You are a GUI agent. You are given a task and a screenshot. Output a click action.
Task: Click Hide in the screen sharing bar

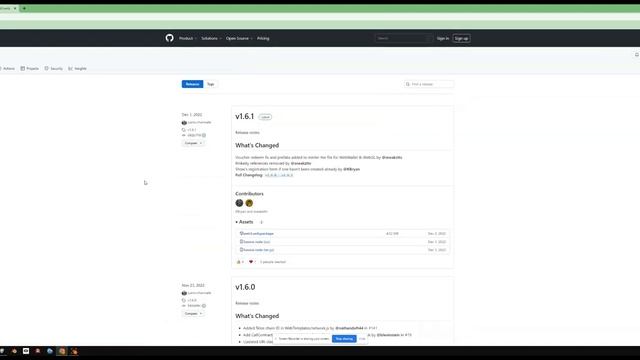click(362, 339)
